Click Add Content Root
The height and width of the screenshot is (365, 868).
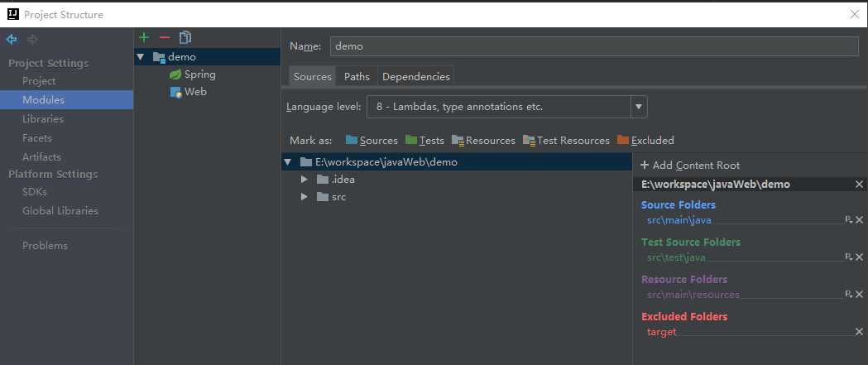690,165
